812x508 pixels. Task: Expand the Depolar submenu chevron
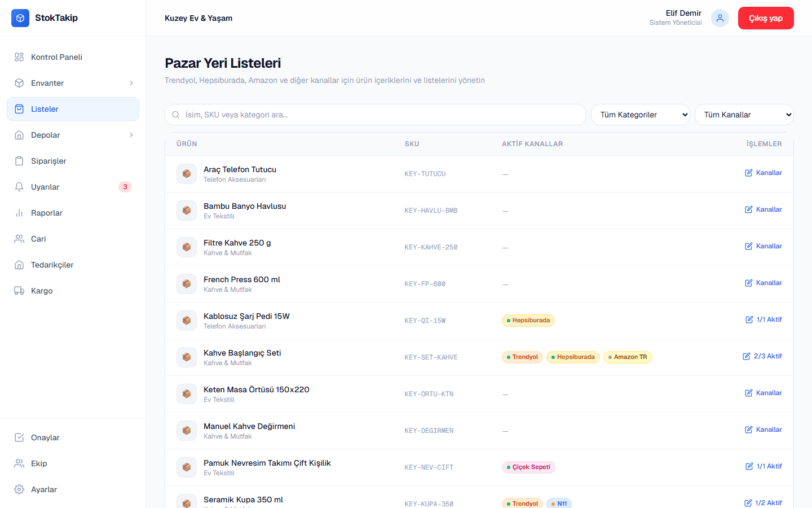coord(131,135)
